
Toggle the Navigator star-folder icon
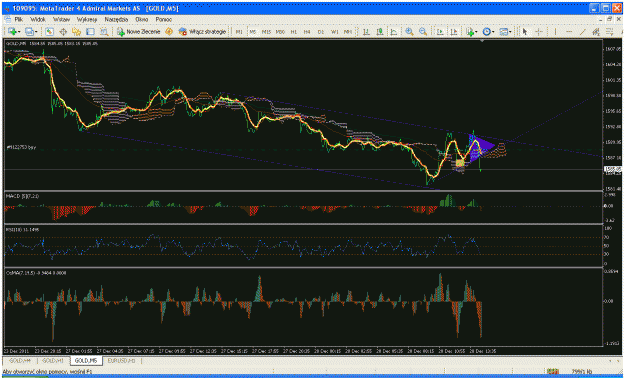click(x=77, y=32)
